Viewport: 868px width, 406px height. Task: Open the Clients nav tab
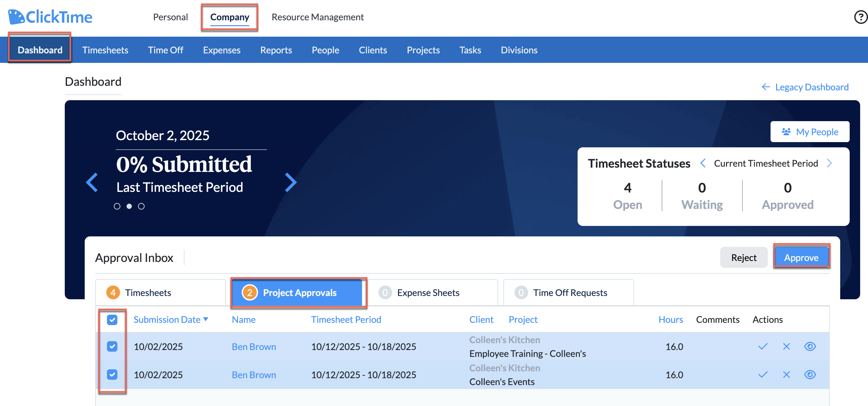373,50
